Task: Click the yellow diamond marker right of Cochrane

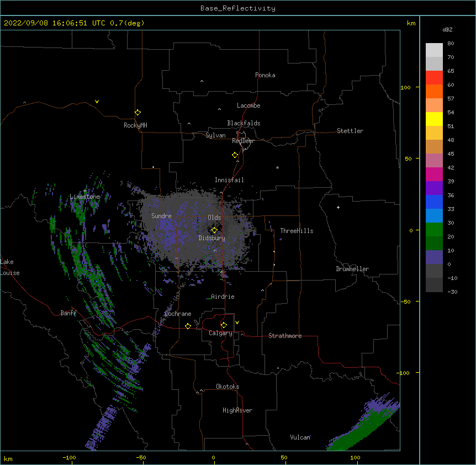Action: click(188, 326)
